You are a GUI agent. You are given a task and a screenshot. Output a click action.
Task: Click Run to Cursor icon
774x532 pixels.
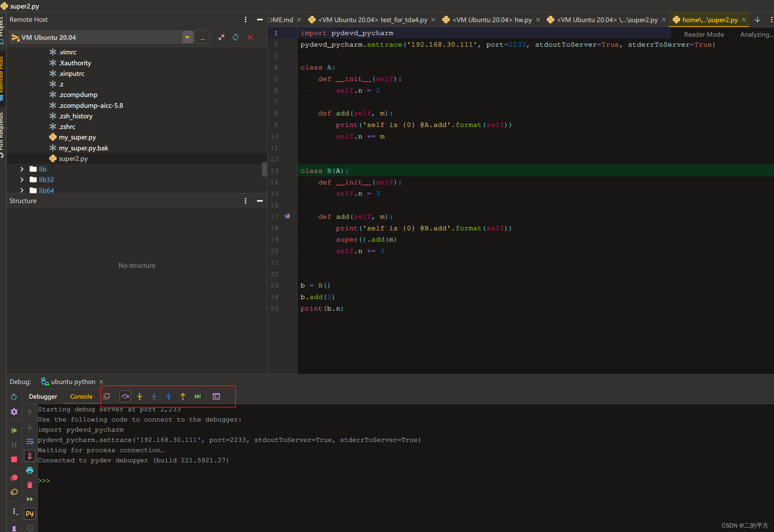tap(197, 396)
